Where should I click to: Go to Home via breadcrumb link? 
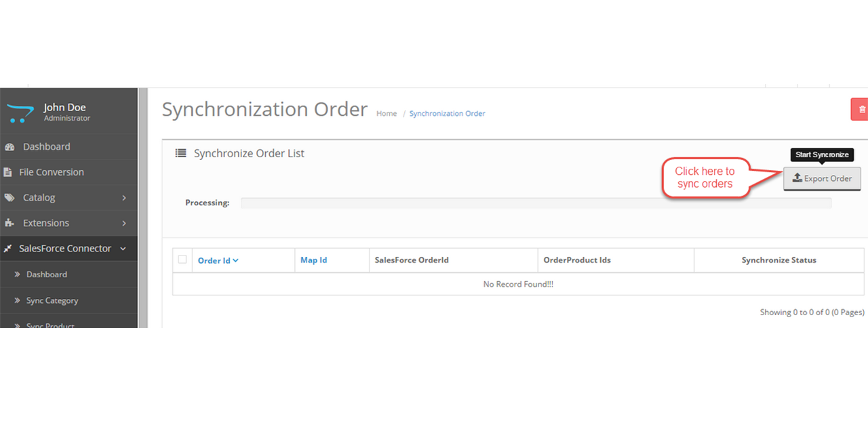click(387, 114)
